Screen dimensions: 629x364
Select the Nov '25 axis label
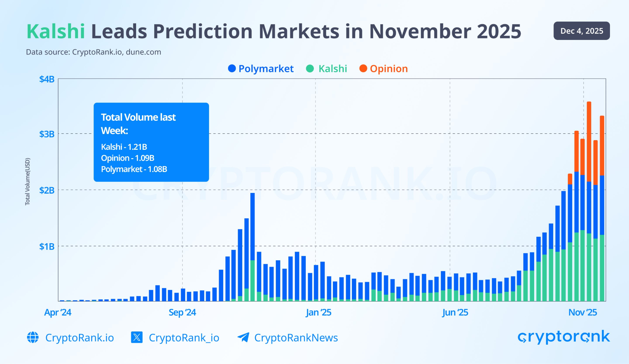(x=583, y=312)
